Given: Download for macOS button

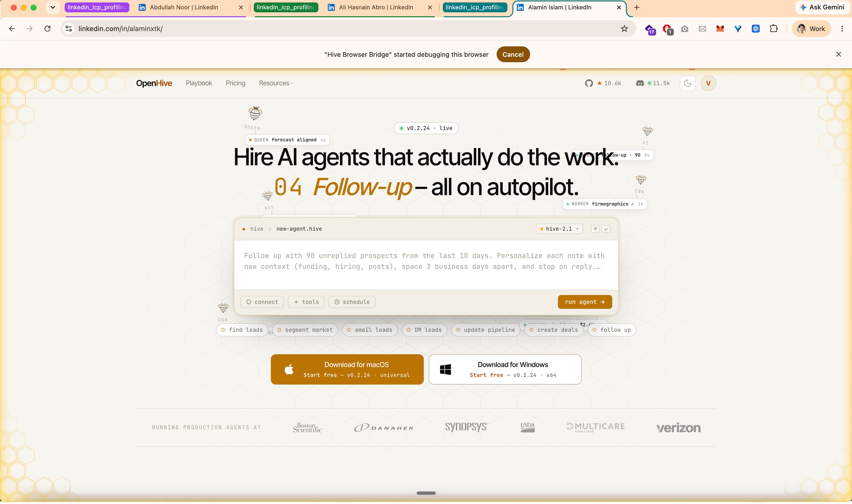Looking at the screenshot, I should pos(347,370).
